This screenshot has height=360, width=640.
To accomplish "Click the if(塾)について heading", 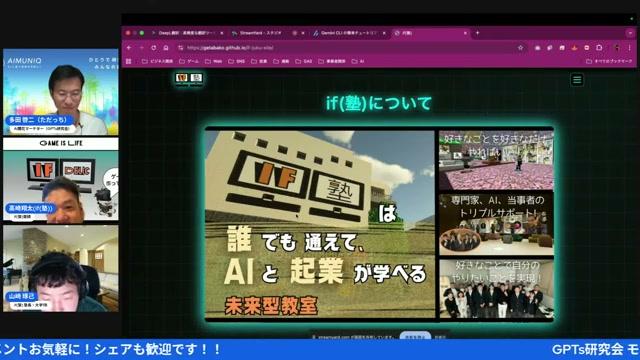I will click(x=379, y=103).
